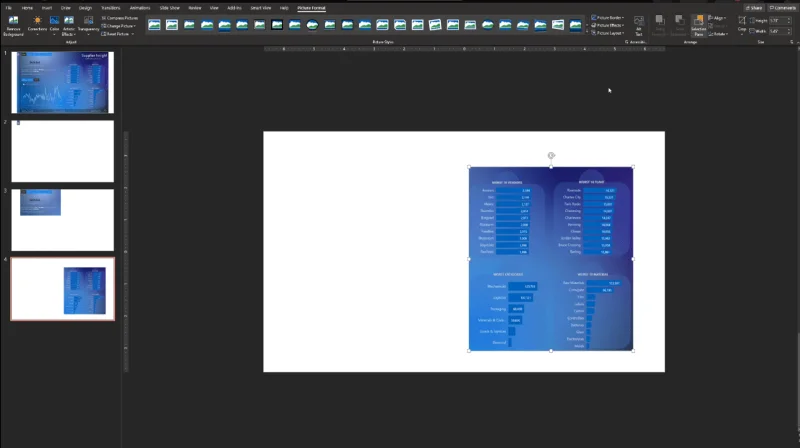
Task: Click the Remove Background tool
Action: point(13,26)
